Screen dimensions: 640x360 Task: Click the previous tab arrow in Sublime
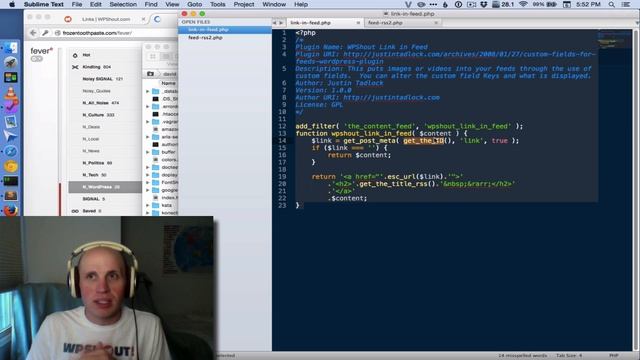[275, 23]
